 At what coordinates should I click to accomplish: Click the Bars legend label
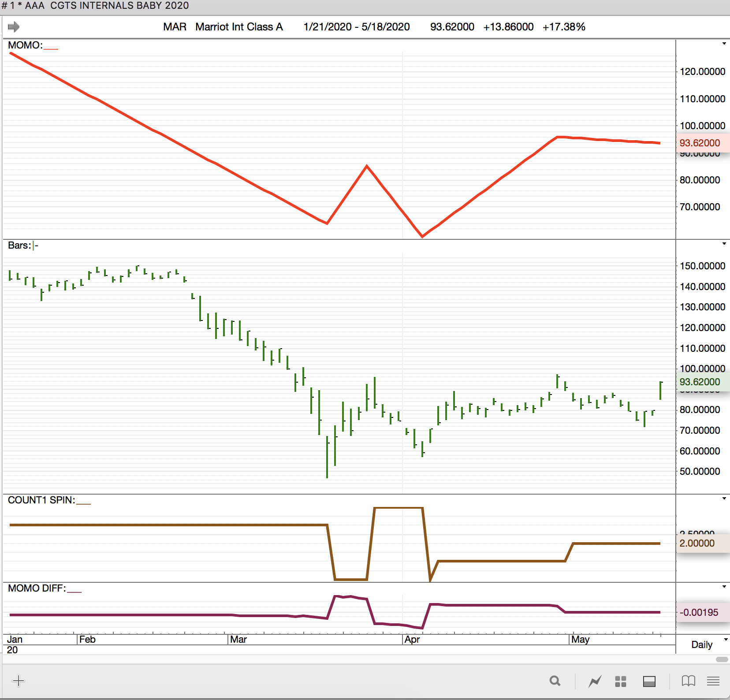pos(19,246)
